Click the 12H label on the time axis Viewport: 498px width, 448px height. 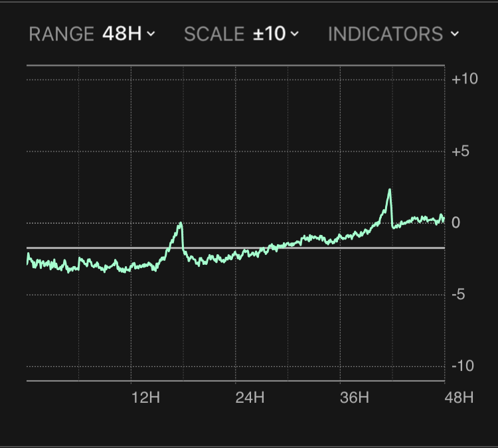click(146, 398)
